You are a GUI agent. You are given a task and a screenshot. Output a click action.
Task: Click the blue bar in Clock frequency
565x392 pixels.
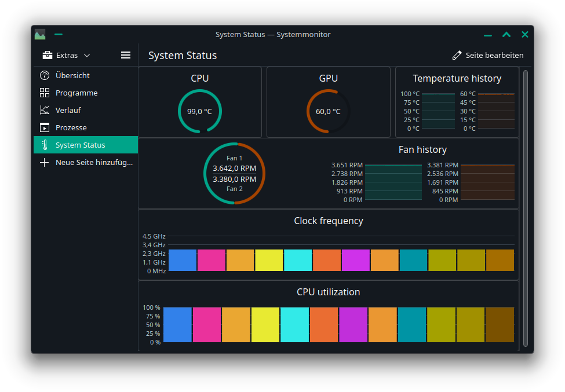pos(183,260)
